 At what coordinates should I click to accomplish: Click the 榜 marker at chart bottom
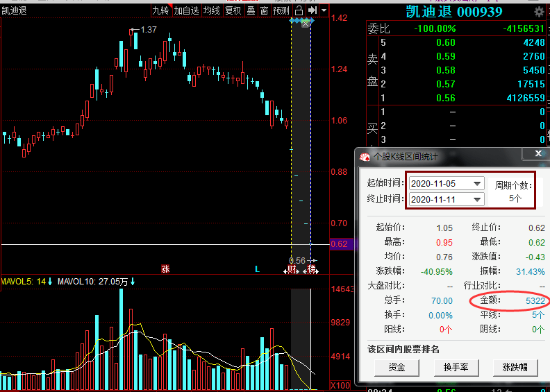312,269
